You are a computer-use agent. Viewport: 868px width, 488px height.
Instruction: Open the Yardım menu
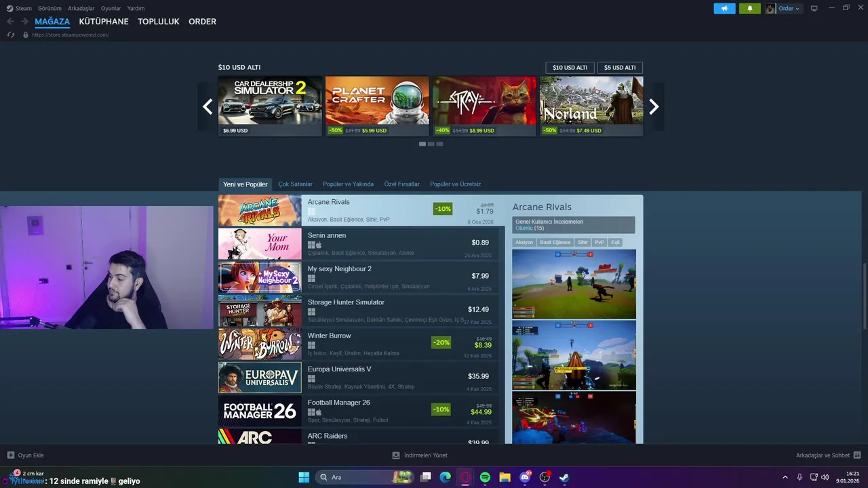(x=136, y=8)
